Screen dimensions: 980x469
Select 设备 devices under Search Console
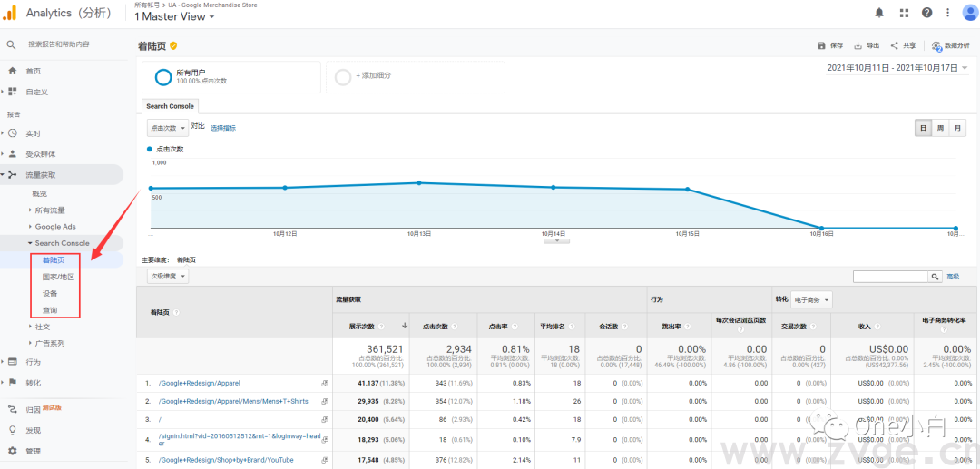50,294
